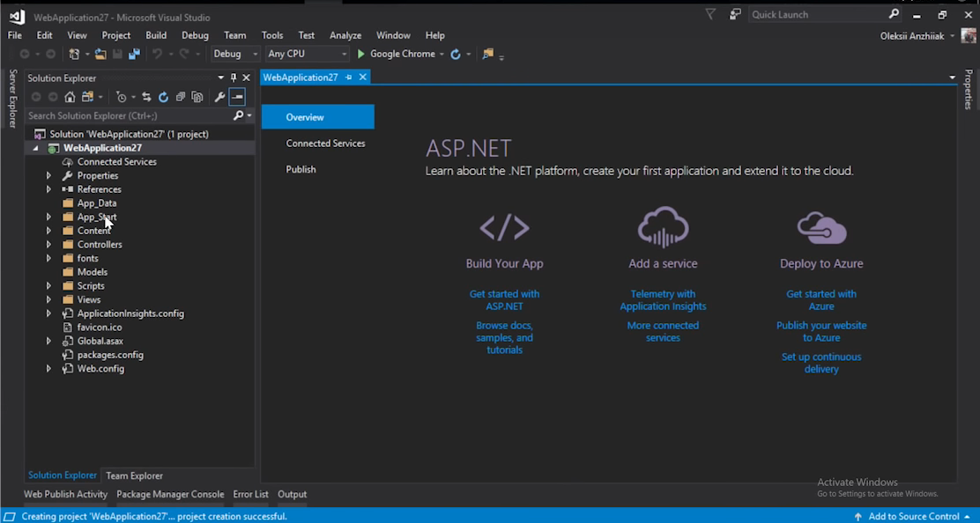Expand the Views folder
Screen dimensions: 980x523
point(48,299)
